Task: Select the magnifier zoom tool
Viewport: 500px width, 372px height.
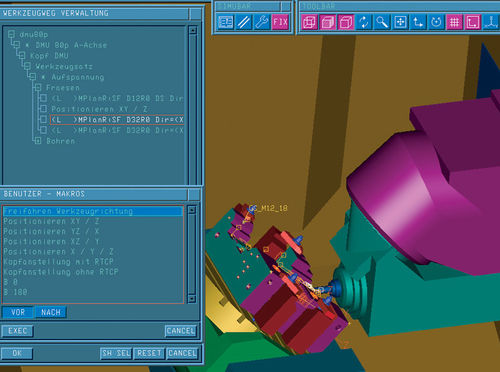Action: pyautogui.click(x=382, y=22)
